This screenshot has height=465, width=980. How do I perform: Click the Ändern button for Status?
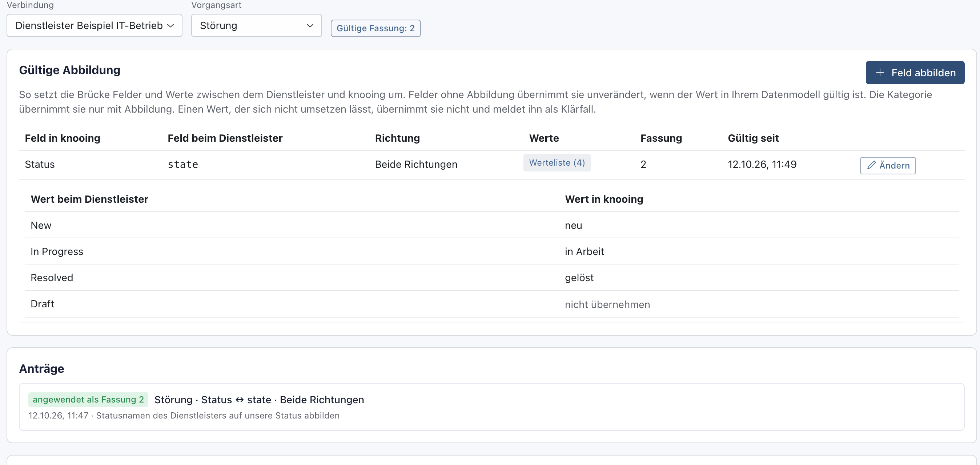click(x=888, y=165)
